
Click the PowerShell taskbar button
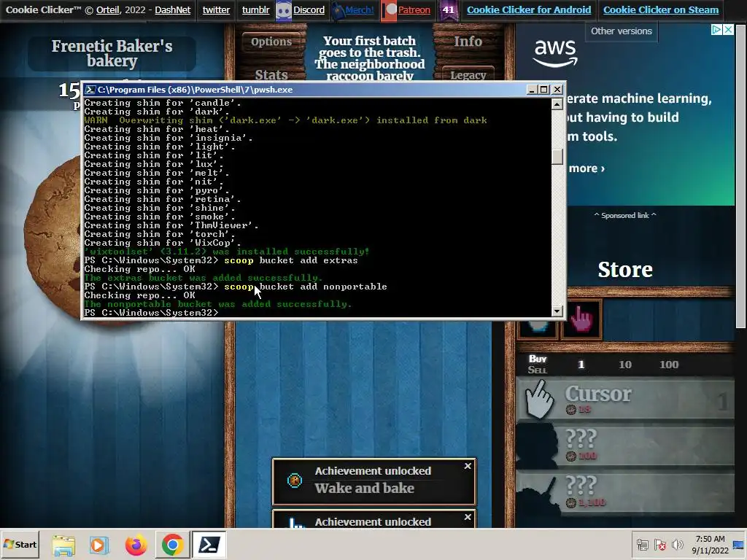[209, 544]
